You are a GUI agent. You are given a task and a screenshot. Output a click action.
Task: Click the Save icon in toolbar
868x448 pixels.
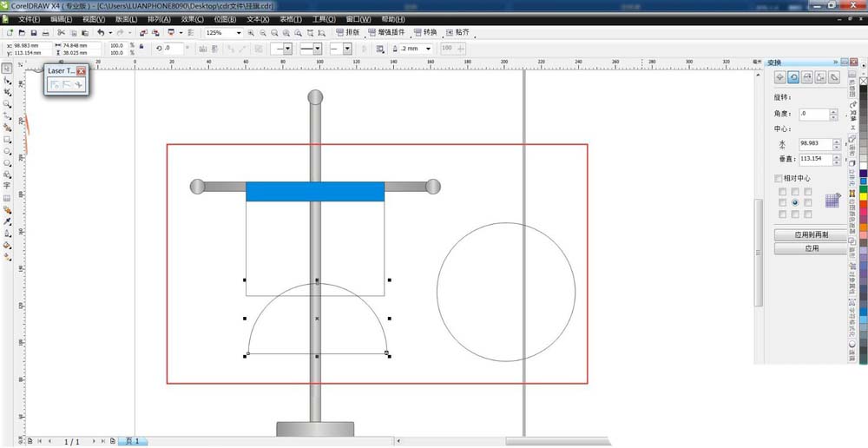[x=33, y=33]
